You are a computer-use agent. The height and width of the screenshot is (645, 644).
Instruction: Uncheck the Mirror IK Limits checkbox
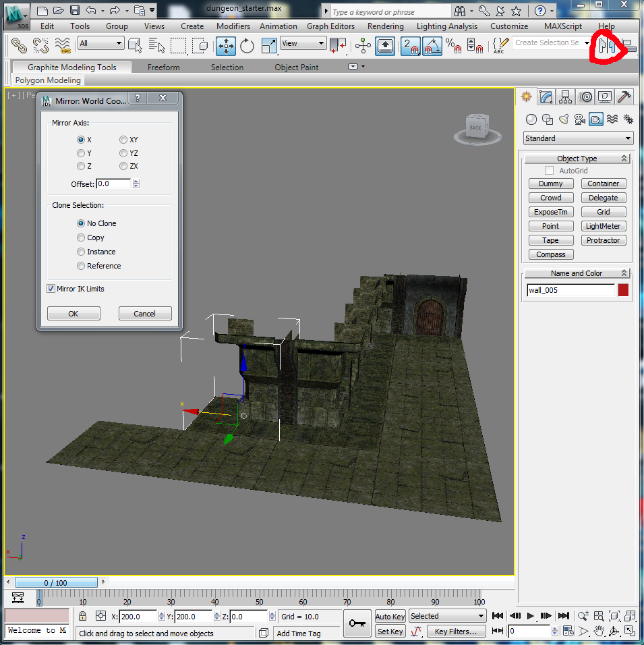tap(51, 289)
